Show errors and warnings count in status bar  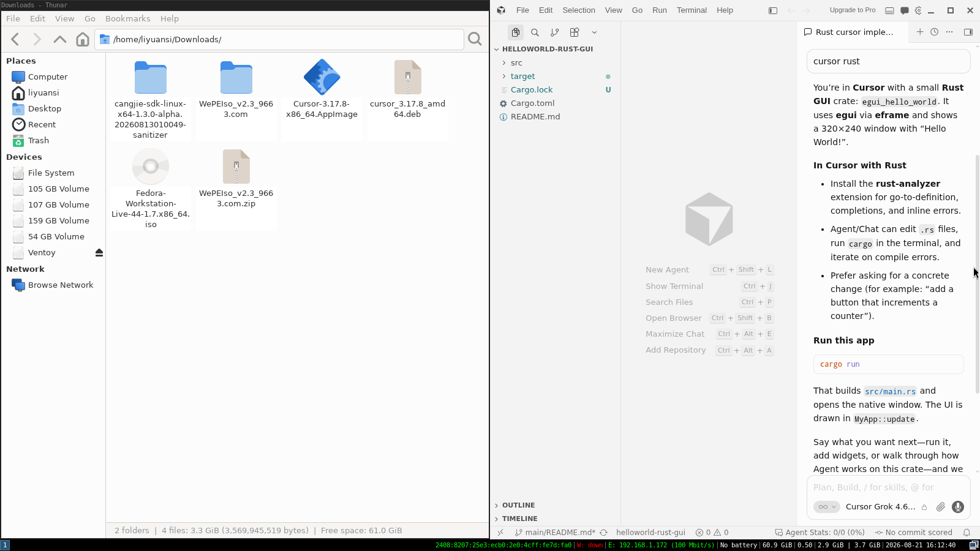pyautogui.click(x=712, y=533)
